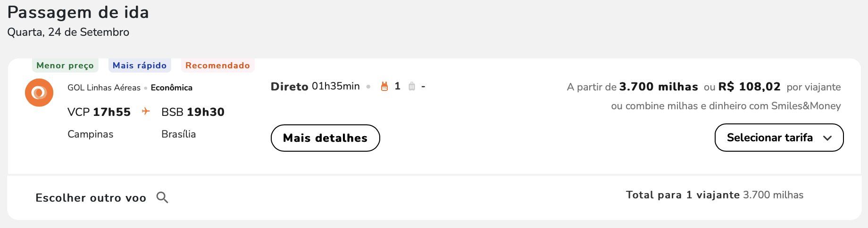Image resolution: width=868 pixels, height=228 pixels.
Task: Click the orange GOL airline logo
Action: coord(39,92)
